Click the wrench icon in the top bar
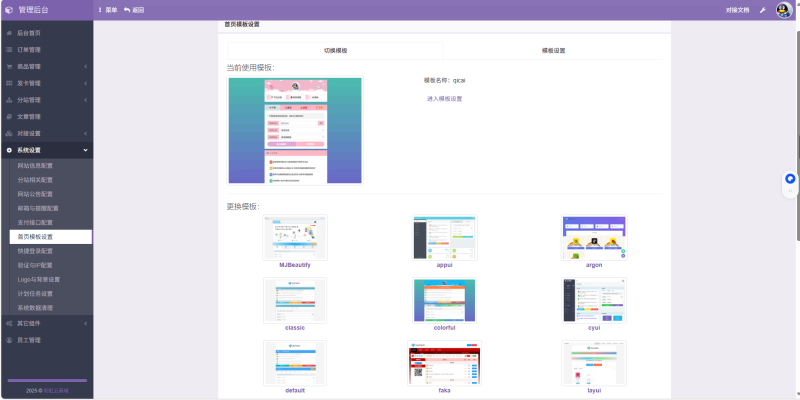The width and height of the screenshot is (800, 400). [763, 10]
